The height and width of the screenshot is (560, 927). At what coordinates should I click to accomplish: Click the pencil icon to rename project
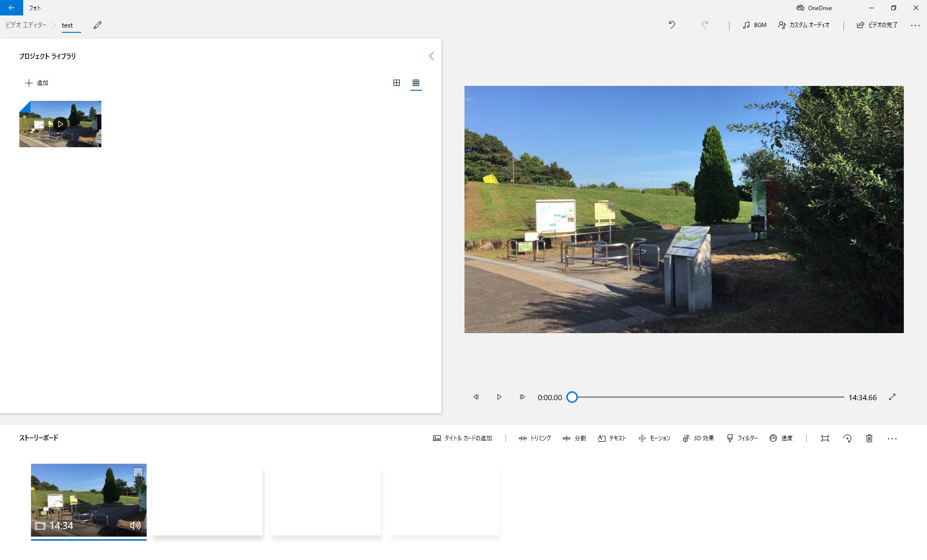[x=98, y=25]
